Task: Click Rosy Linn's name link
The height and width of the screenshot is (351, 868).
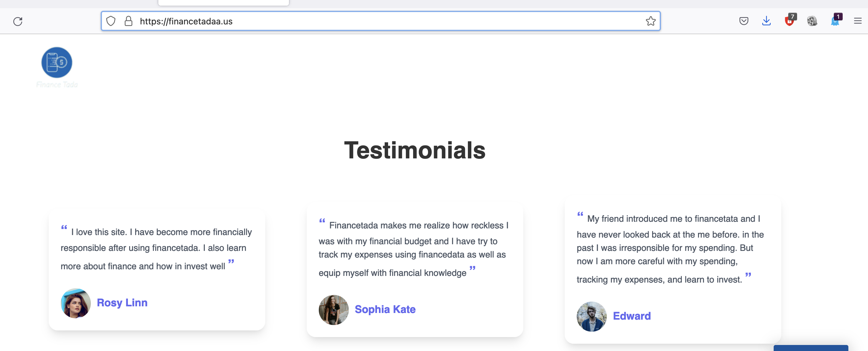Action: (x=122, y=303)
